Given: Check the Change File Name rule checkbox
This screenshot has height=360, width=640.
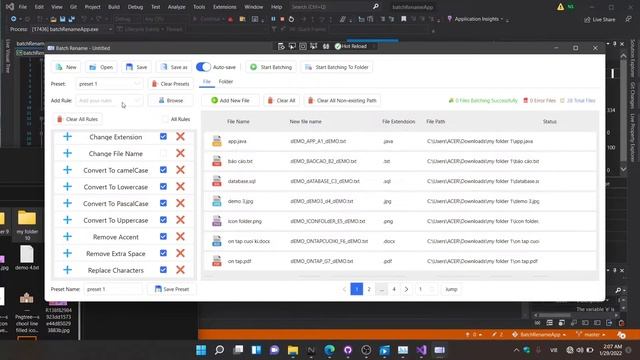Looking at the screenshot, I should [163, 153].
